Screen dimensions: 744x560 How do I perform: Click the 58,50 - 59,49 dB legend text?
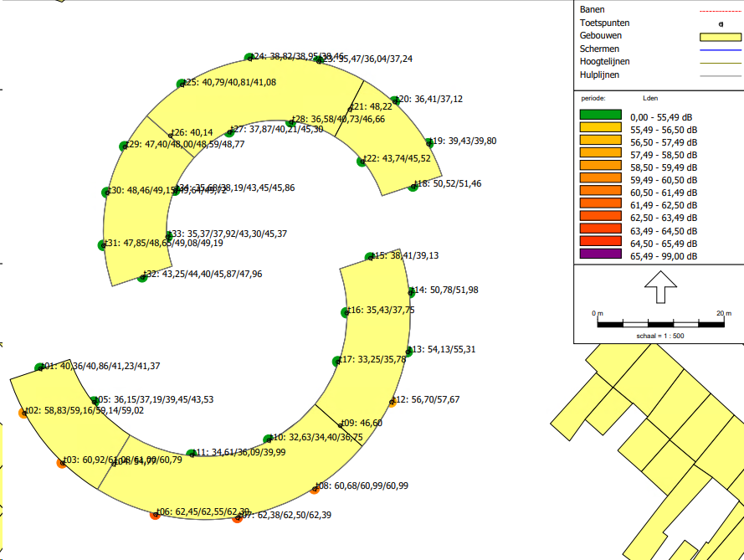tap(664, 168)
